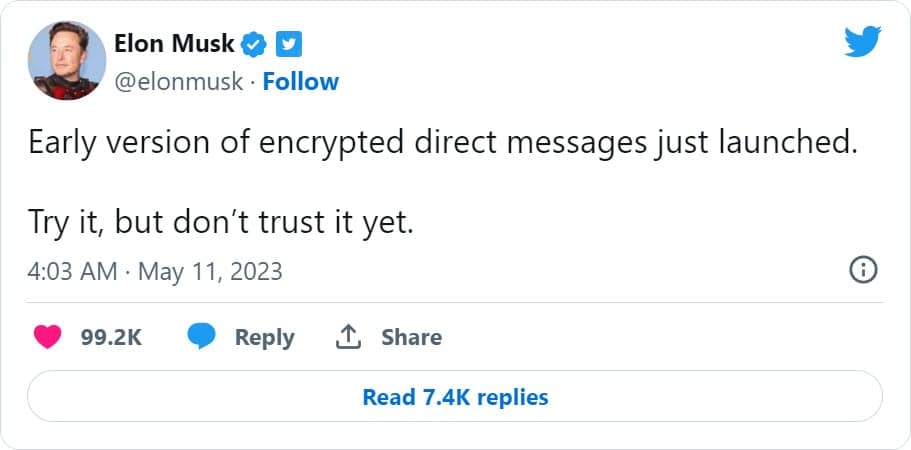
Task: Click the Reply text label
Action: pyautogui.click(x=264, y=338)
